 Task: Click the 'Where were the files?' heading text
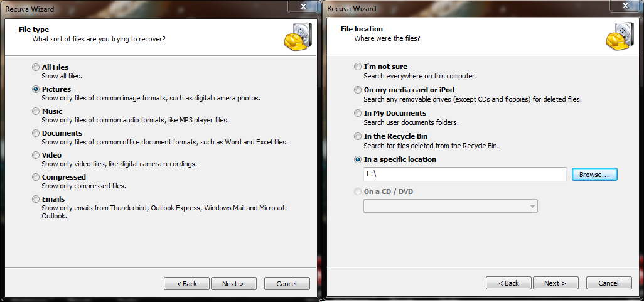pyautogui.click(x=387, y=38)
